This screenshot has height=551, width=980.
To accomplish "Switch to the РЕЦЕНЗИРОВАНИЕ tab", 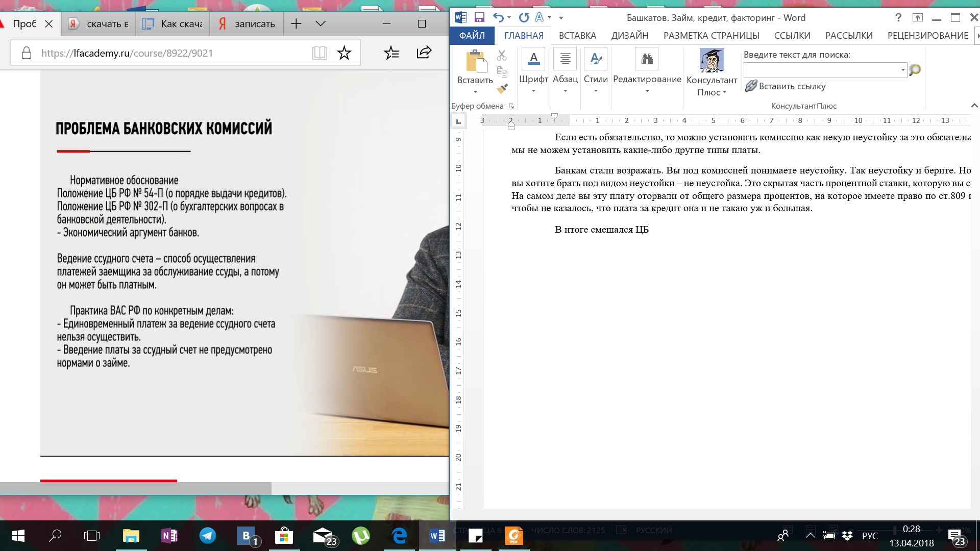I will pos(927,35).
